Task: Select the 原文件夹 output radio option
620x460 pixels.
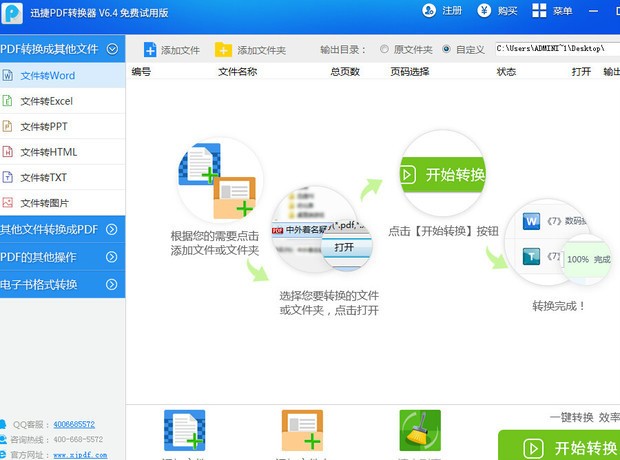Action: click(x=386, y=49)
